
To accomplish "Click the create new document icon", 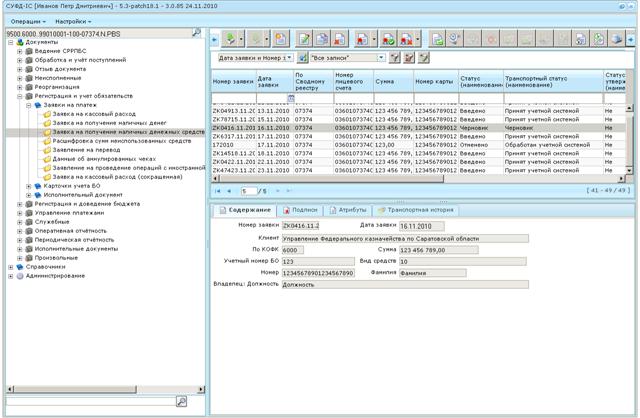I will [281, 39].
